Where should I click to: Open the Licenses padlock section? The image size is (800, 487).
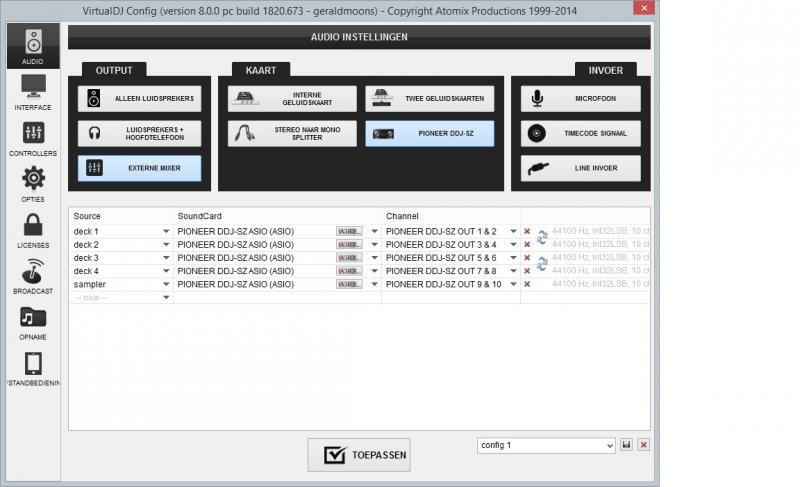[33, 229]
